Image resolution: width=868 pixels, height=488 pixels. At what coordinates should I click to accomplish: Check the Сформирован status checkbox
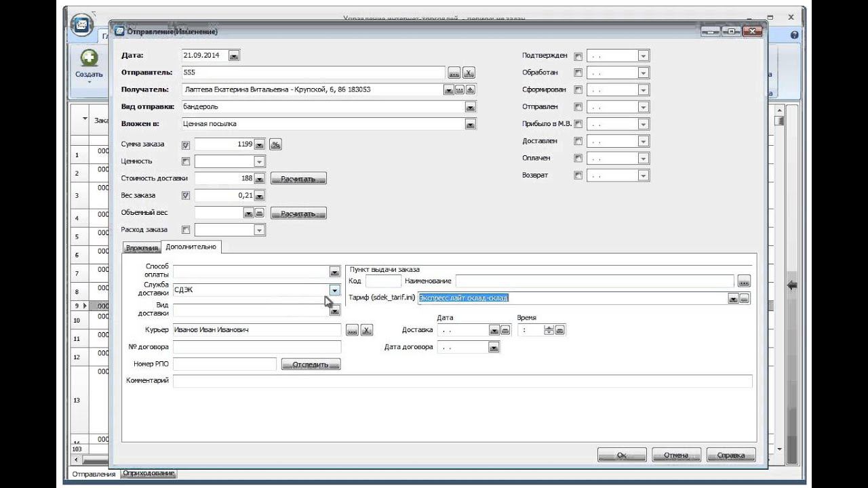pos(578,89)
